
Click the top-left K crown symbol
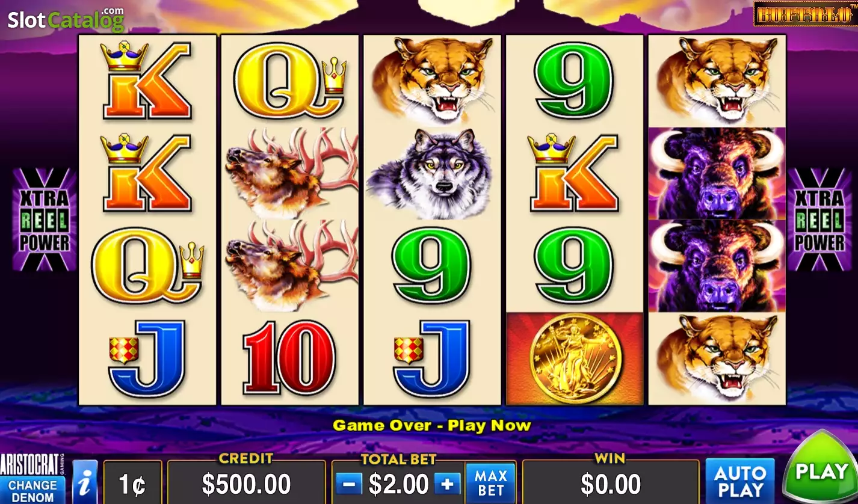click(x=146, y=81)
